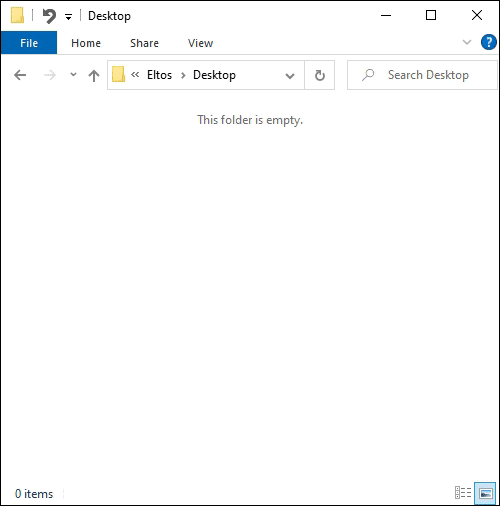500x506 pixels.
Task: Click the Forward navigation arrow
Action: coord(50,75)
